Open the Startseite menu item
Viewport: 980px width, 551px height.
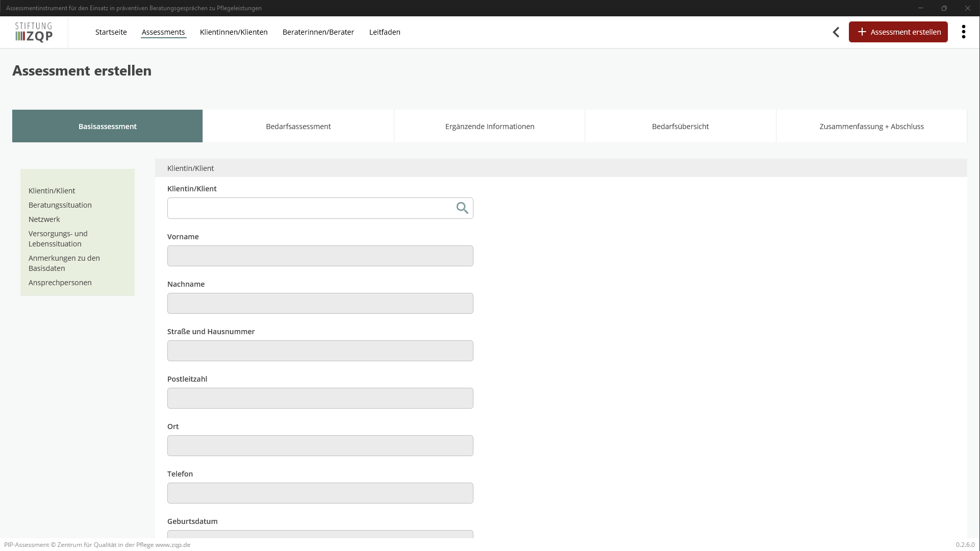[x=111, y=32]
